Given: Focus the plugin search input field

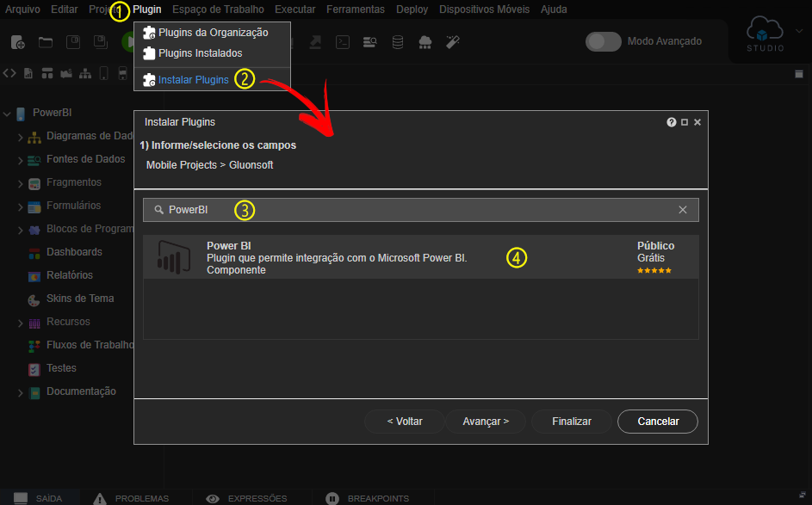Looking at the screenshot, I should 420,210.
